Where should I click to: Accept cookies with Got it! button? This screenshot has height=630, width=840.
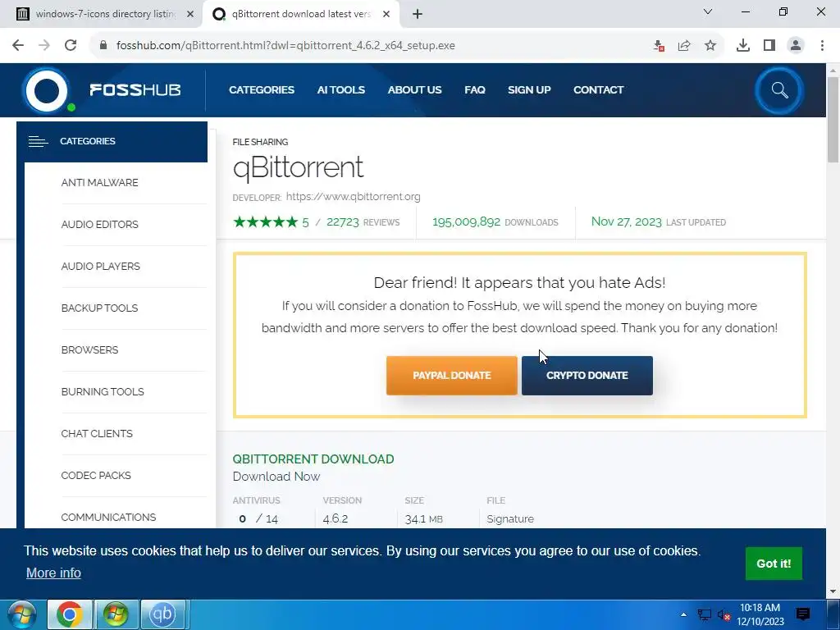[774, 564]
